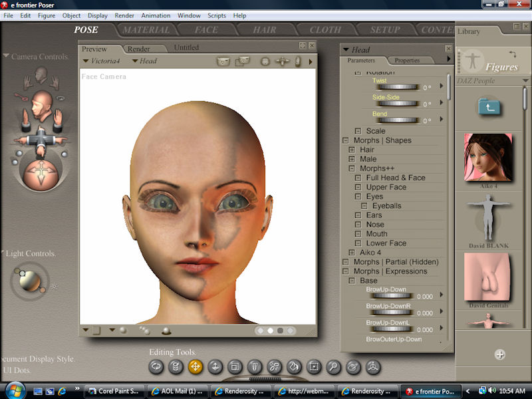Select the Rotate editing tool

(156, 366)
